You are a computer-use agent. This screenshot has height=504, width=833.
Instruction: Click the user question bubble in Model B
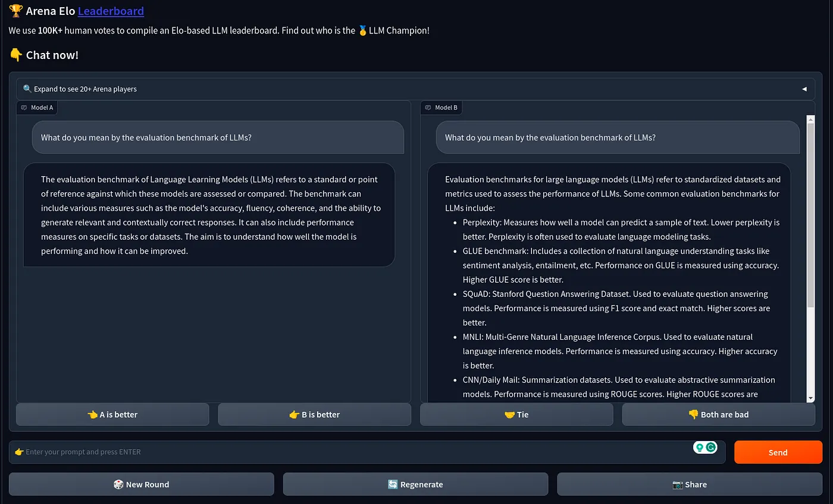click(618, 137)
